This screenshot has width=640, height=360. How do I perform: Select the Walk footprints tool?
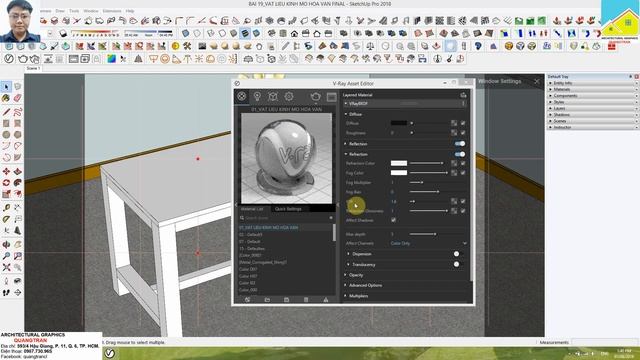click(x=6, y=292)
